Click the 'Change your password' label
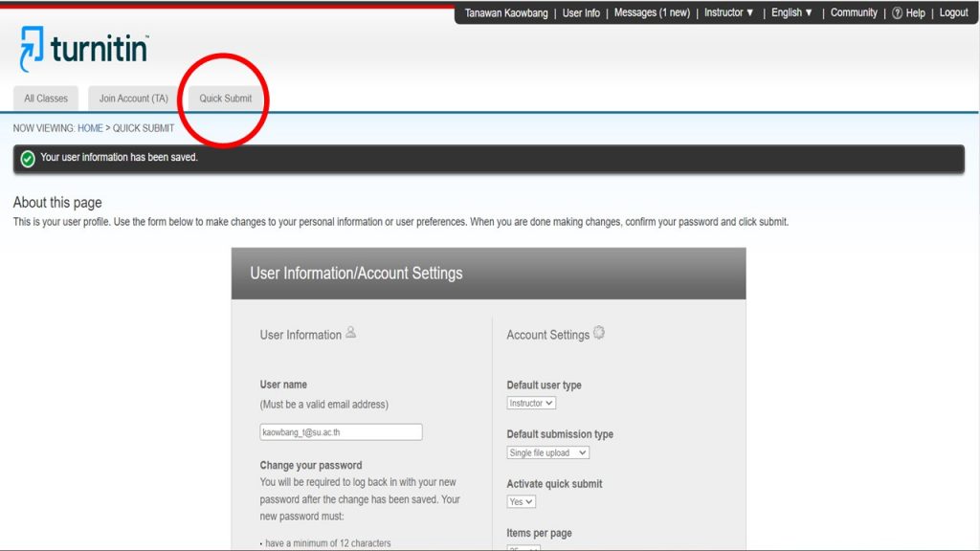This screenshot has height=551, width=980. [311, 466]
